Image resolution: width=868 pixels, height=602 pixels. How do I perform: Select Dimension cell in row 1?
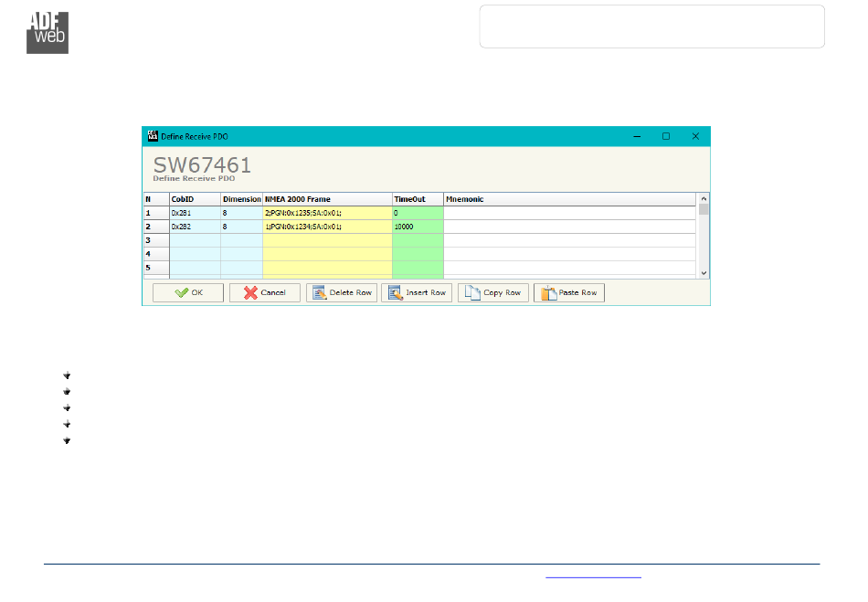241,213
